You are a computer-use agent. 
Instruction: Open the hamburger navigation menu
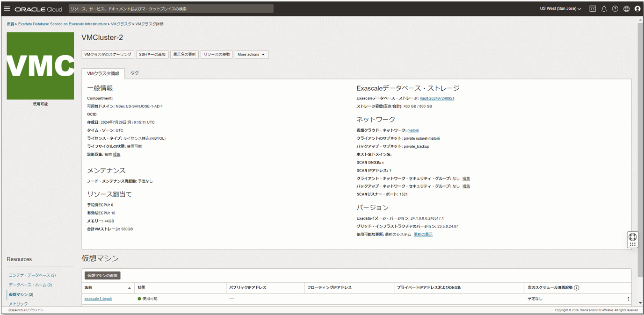click(7, 9)
